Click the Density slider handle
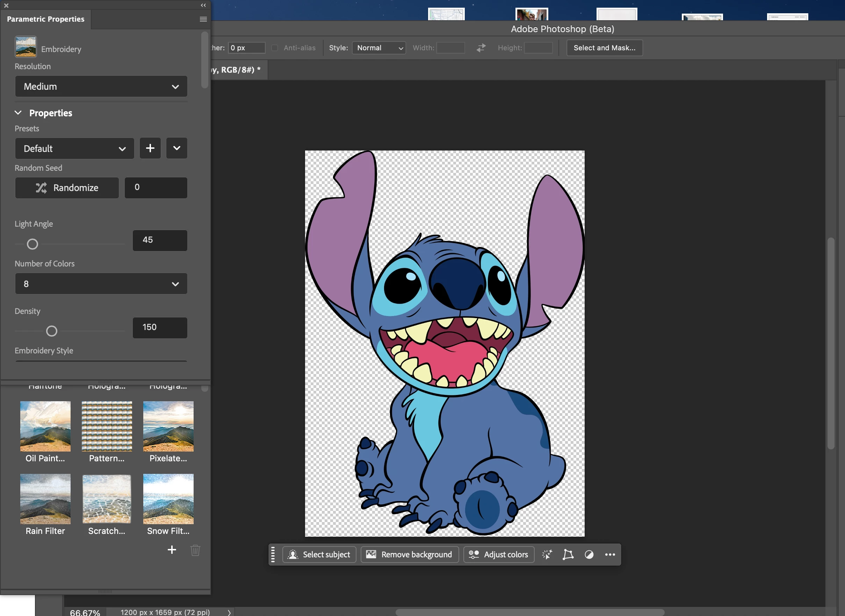The image size is (845, 616). (51, 331)
